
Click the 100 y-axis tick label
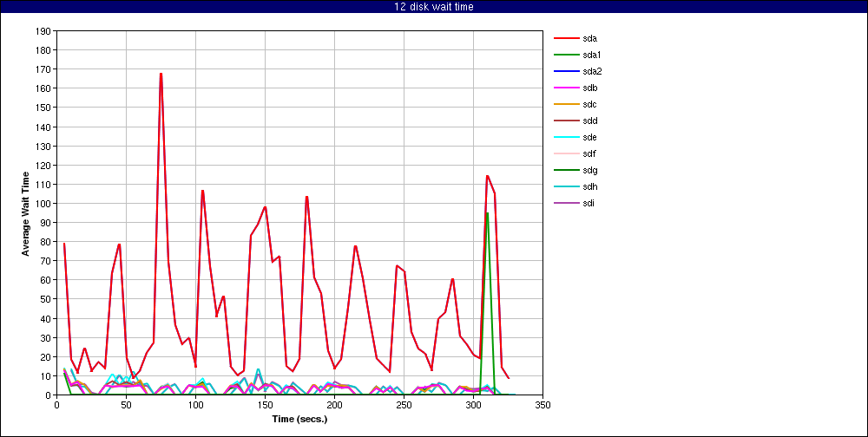[x=43, y=204]
